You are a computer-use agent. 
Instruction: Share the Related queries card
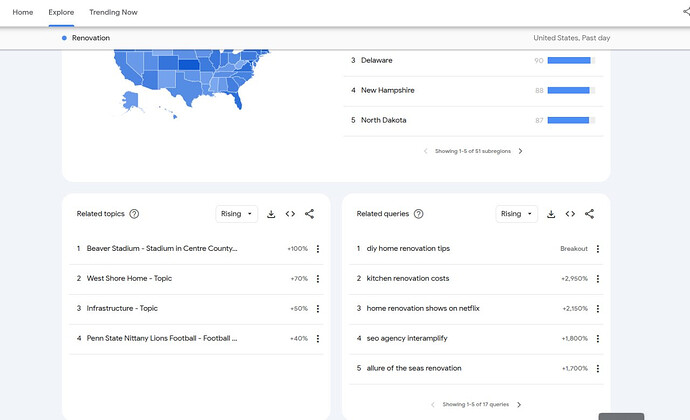589,214
